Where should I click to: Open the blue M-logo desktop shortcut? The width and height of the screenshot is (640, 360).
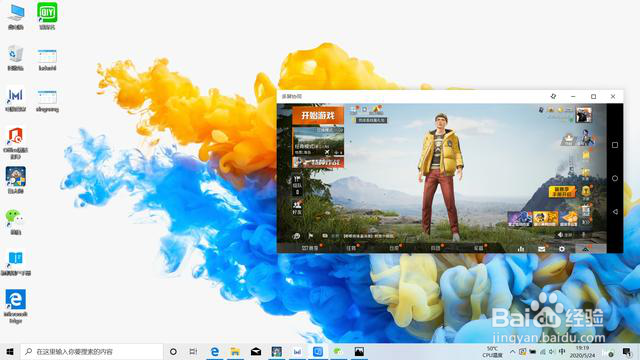pyautogui.click(x=16, y=99)
